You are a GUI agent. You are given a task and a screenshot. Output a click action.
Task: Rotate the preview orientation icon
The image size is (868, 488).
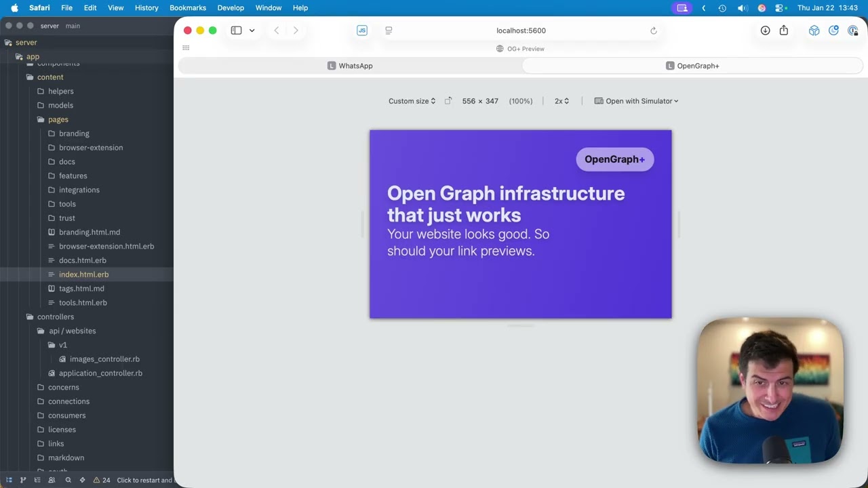448,101
